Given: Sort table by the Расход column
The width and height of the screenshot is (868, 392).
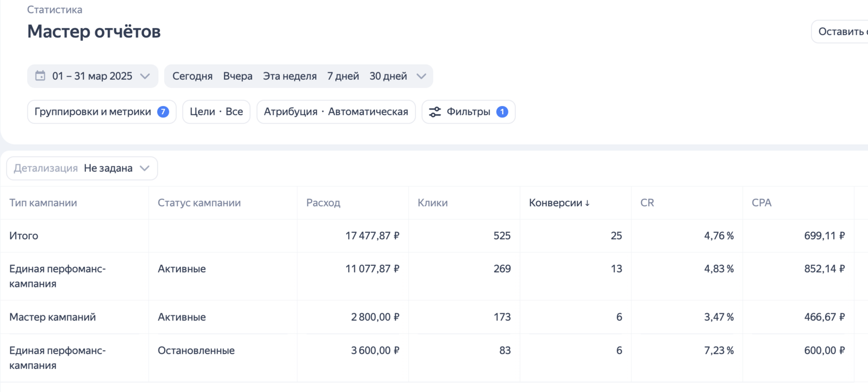Looking at the screenshot, I should coord(323,203).
